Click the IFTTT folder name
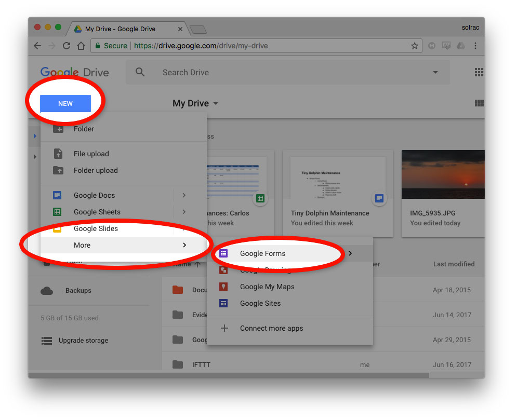Screen dimensions: 516x420 (x=201, y=365)
